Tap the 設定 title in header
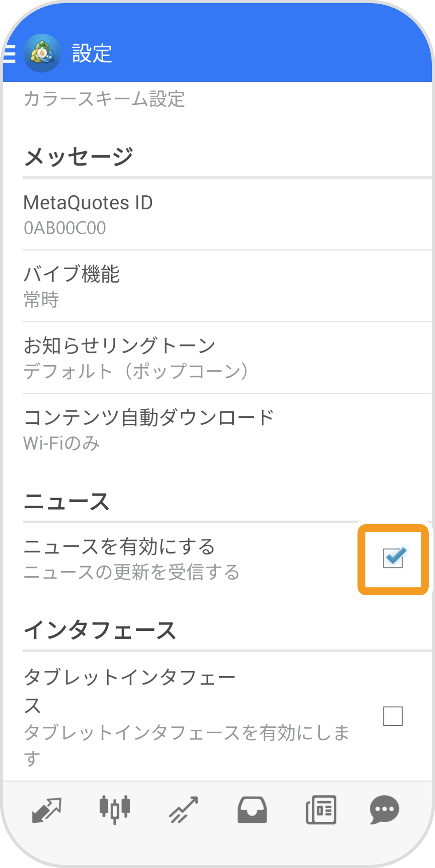The width and height of the screenshot is (435, 868). [x=92, y=53]
